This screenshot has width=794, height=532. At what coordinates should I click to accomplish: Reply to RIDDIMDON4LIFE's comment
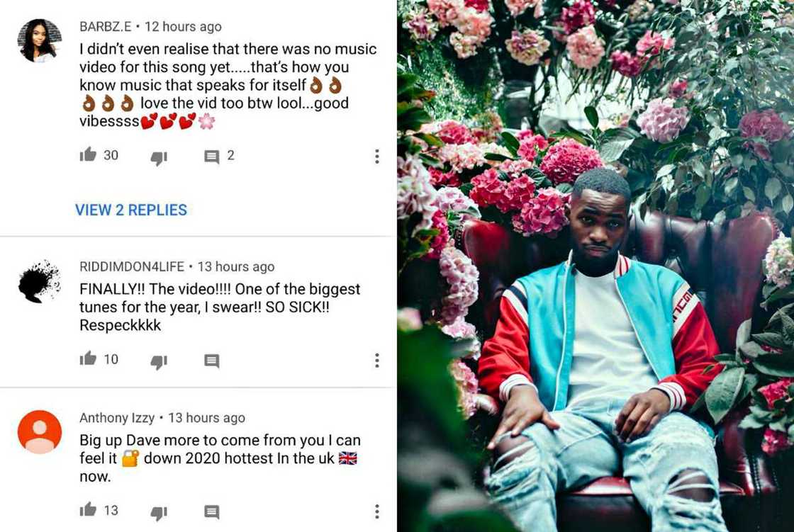tap(212, 361)
